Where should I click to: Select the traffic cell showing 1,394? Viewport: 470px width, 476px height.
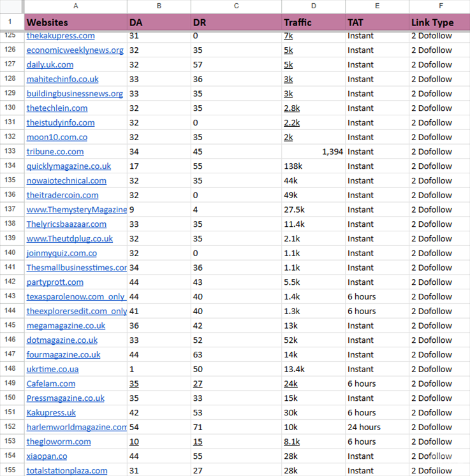(314, 152)
